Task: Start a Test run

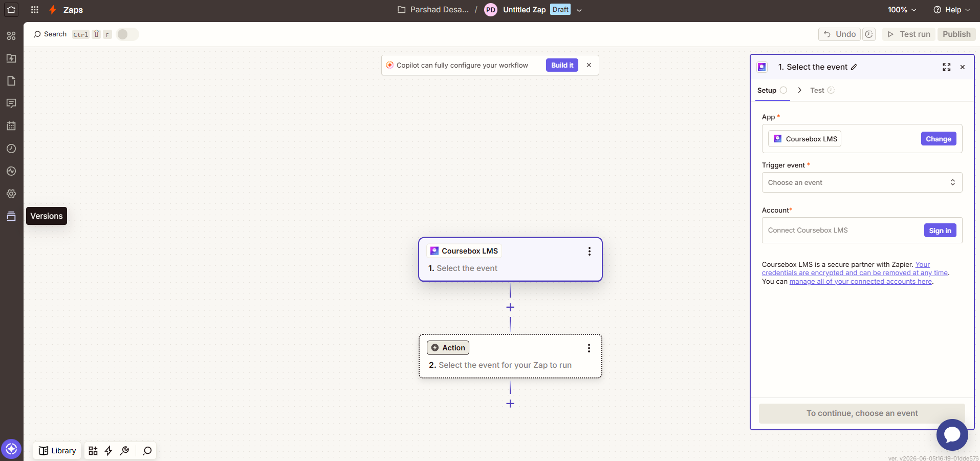Action: 909,34
